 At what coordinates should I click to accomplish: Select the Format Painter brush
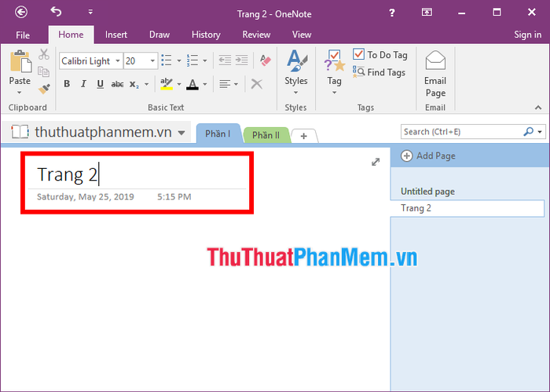pos(44,89)
